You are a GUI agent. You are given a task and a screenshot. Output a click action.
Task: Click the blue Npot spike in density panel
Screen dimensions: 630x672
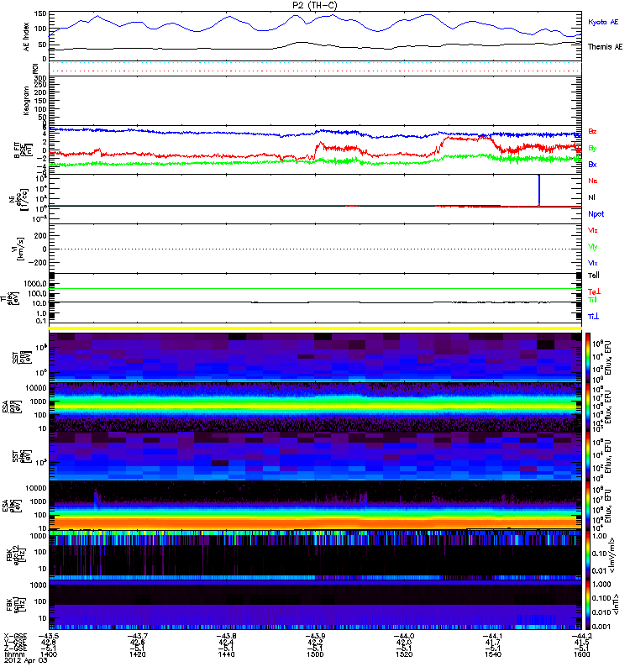click(x=539, y=191)
